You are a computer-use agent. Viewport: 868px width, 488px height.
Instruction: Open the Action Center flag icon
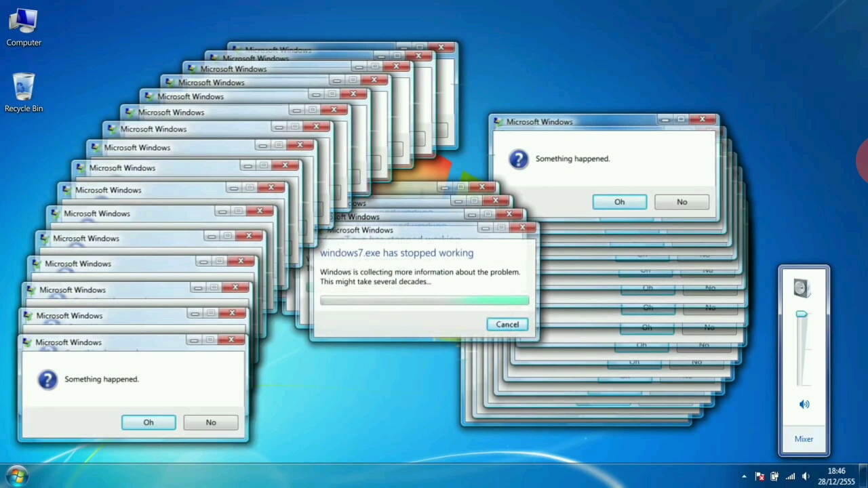pyautogui.click(x=759, y=476)
